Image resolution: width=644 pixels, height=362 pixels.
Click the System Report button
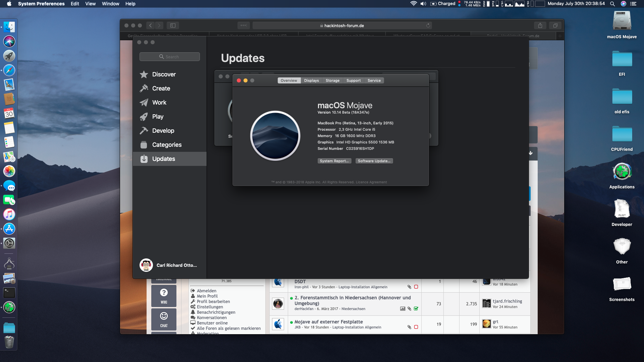coord(334,161)
